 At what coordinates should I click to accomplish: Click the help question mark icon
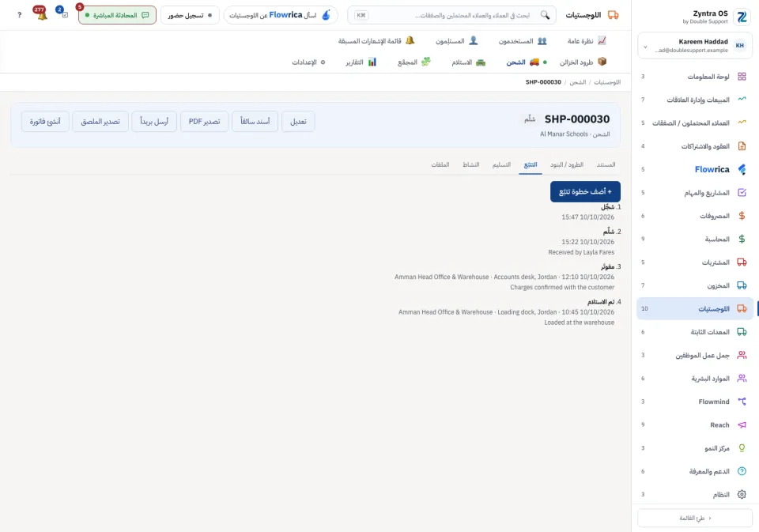(x=19, y=15)
